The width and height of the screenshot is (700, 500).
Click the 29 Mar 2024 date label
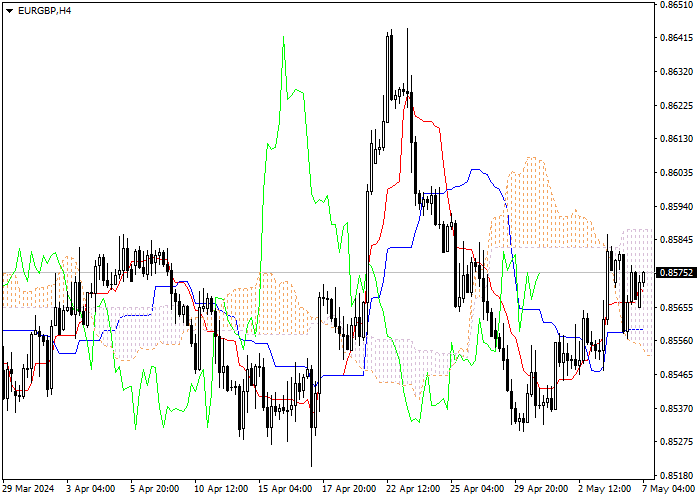coord(29,489)
